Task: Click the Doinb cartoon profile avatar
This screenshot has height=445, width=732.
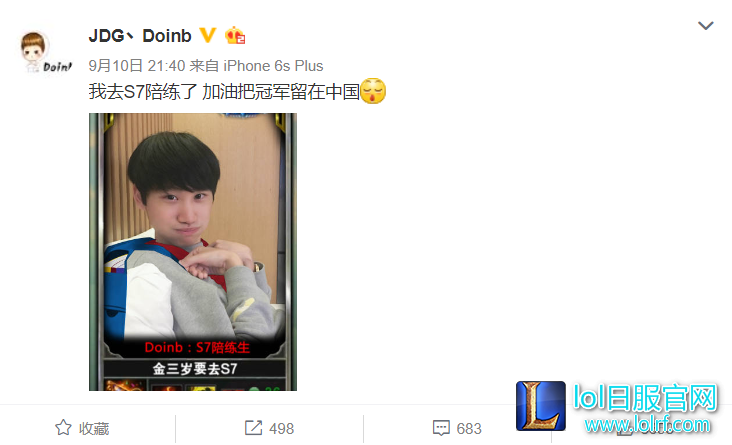Action: click(46, 52)
